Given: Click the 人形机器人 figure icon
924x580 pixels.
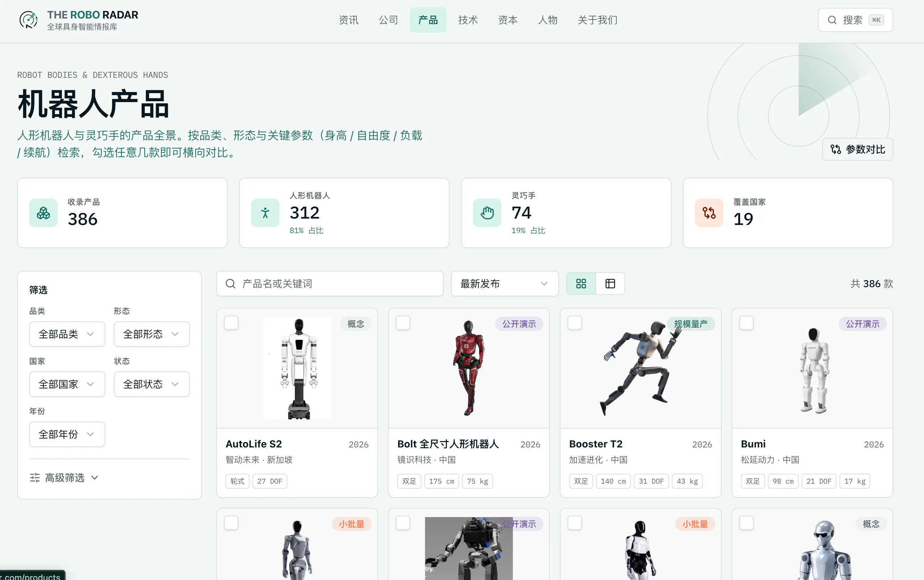Looking at the screenshot, I should click(x=265, y=213).
